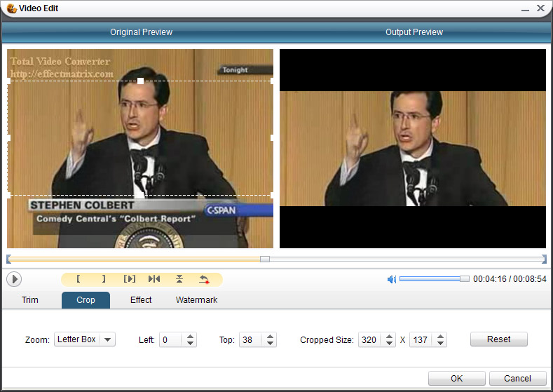This screenshot has height=392, width=553.
Task: Click the play-selection bracket icon
Action: (130, 279)
